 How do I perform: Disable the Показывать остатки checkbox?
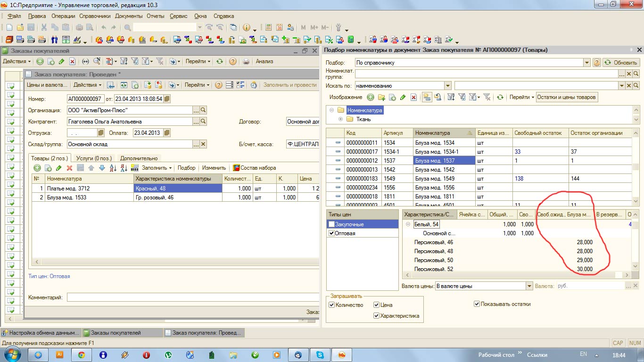[x=477, y=304]
